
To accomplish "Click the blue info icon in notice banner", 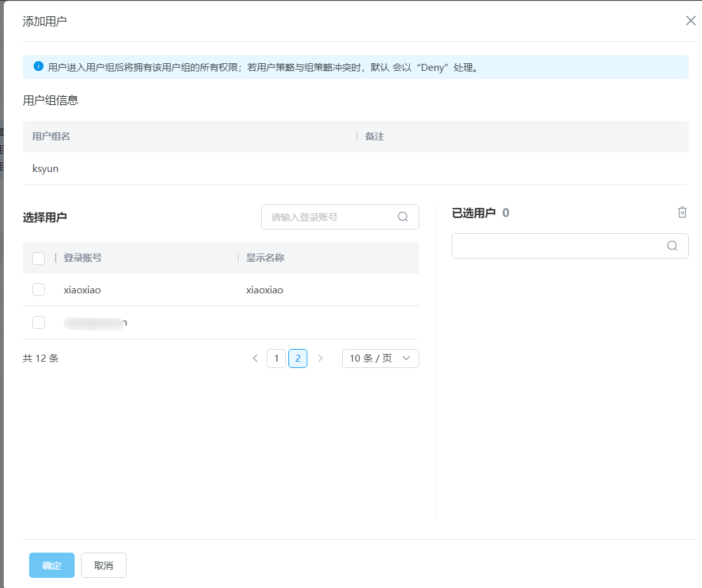I will click(x=39, y=66).
